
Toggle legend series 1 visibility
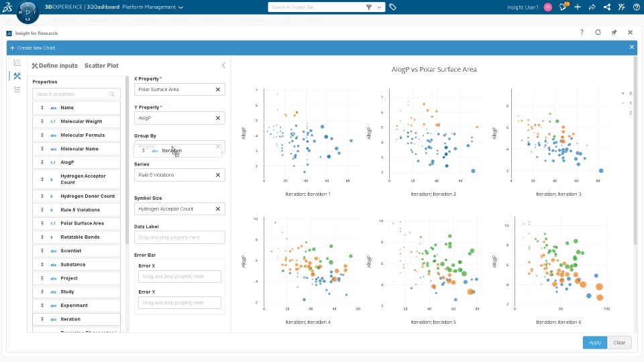(627, 103)
